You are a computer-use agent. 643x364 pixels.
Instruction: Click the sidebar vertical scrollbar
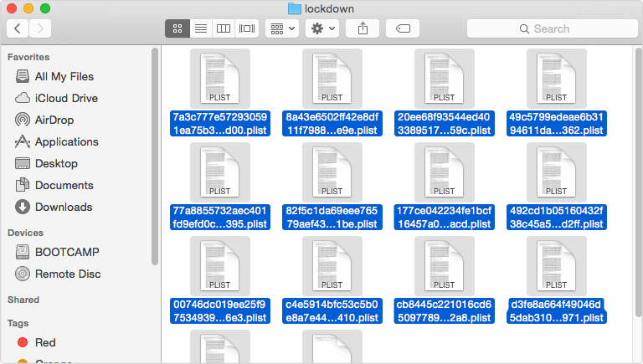pyautogui.click(x=155, y=156)
